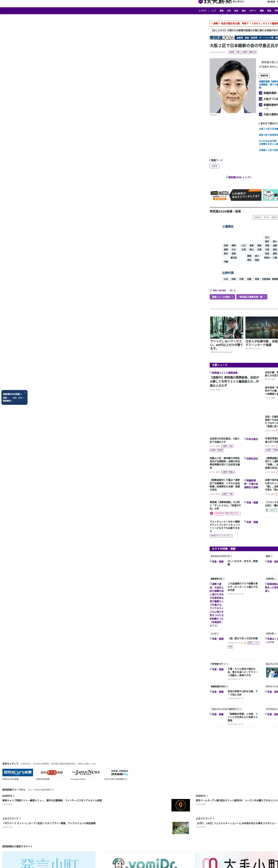Click the candidate name search field
This screenshot has width=278, height=868.
tap(265, 217)
